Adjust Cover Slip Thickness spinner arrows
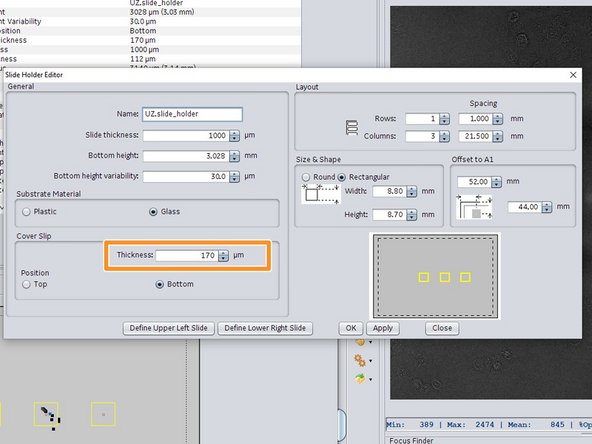The image size is (592, 444). (x=224, y=256)
